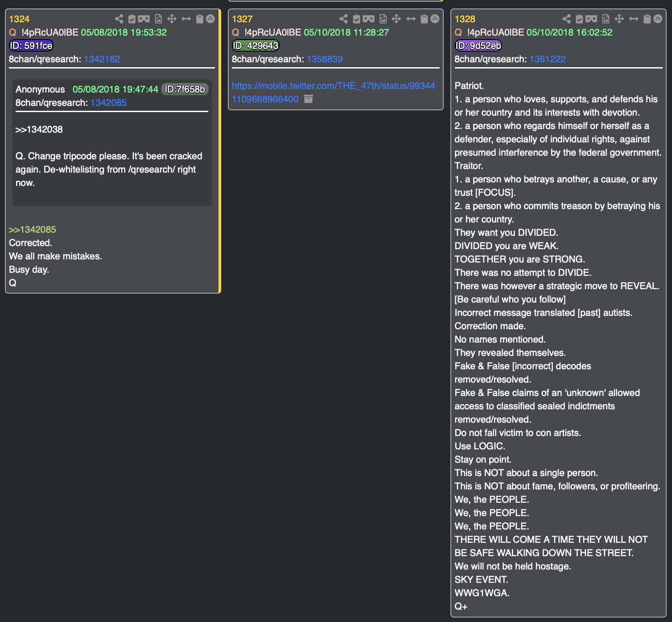Open 8chan post link 1361222
The image size is (672, 622).
547,59
